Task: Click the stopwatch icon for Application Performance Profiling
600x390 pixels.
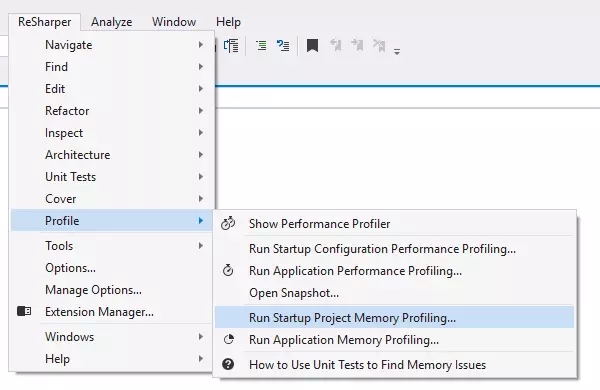Action: [x=228, y=270]
